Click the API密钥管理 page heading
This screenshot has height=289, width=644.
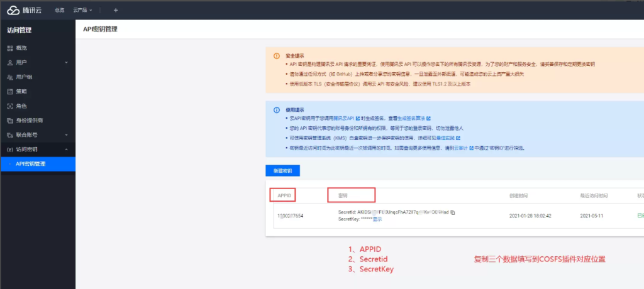pos(100,29)
